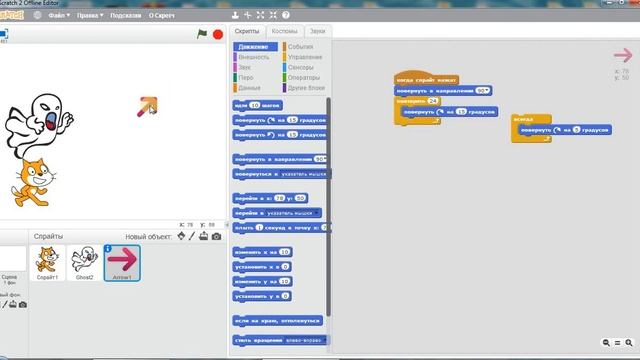640x360 pixels.
Task: Click the 'если на краю, оттолкнуться' block
Action: tap(278, 321)
